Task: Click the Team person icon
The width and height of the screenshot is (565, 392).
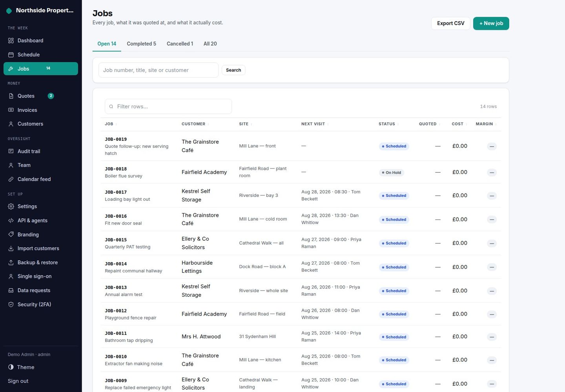Action: 11,165
